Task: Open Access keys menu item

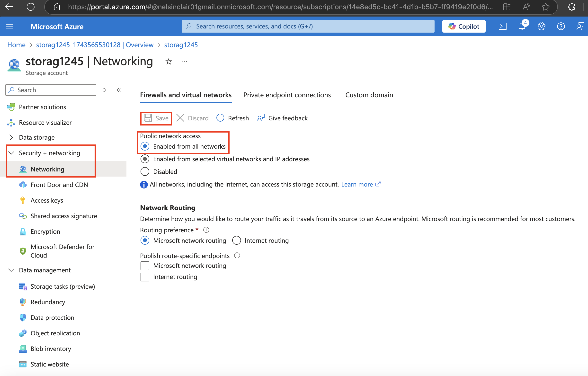Action: point(47,200)
